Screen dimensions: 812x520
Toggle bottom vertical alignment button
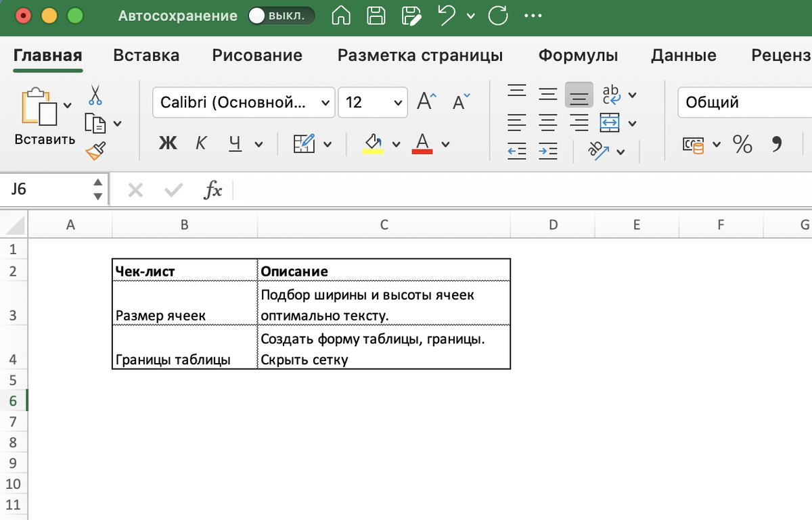click(579, 95)
